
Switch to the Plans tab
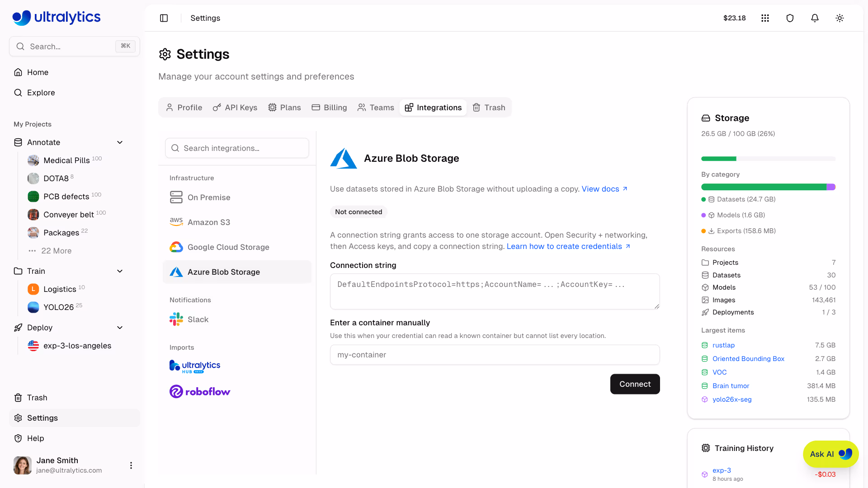(x=284, y=108)
